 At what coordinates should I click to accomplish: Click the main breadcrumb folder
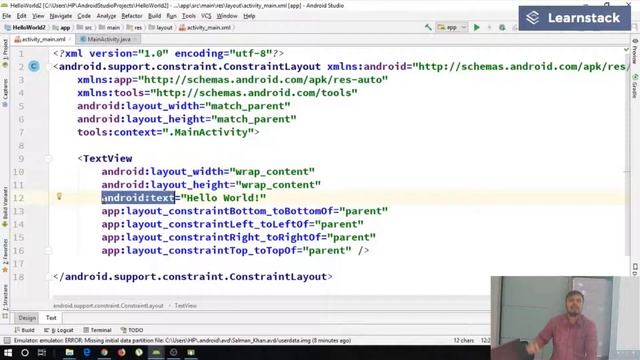tap(110, 27)
